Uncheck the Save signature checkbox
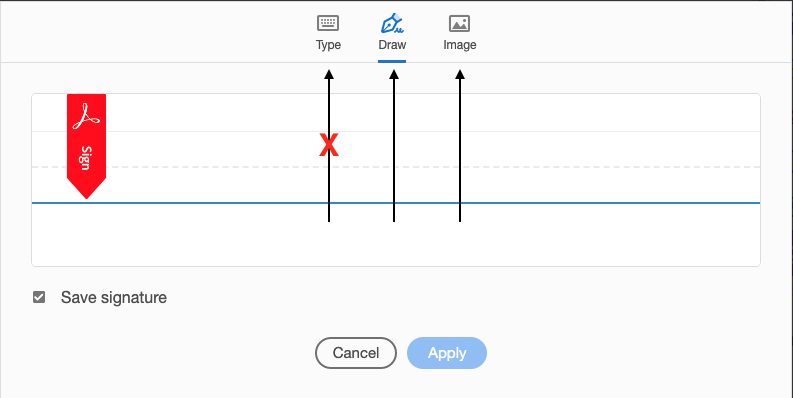Image resolution: width=793 pixels, height=398 pixels. (39, 297)
